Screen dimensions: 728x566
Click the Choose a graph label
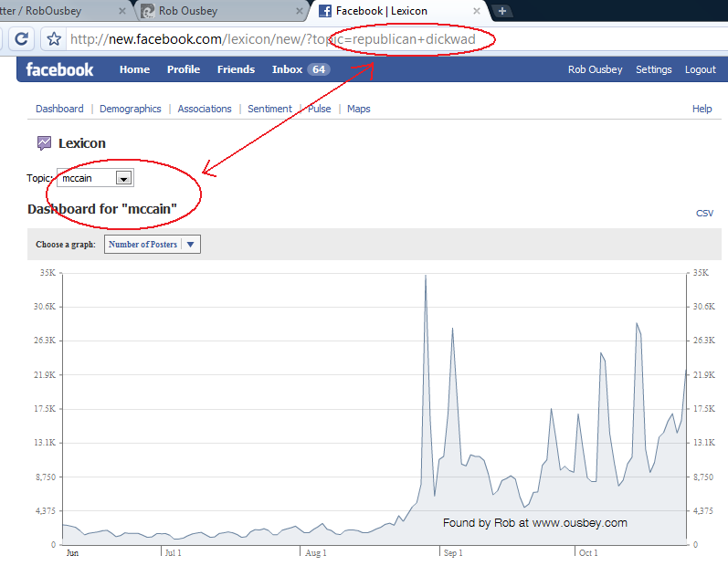point(66,245)
